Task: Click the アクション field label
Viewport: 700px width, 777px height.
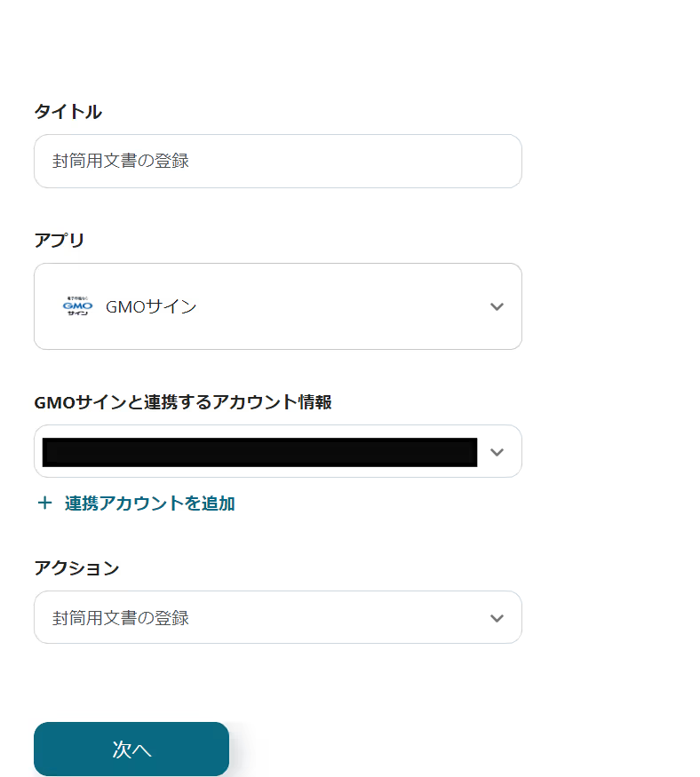Action: [x=76, y=568]
